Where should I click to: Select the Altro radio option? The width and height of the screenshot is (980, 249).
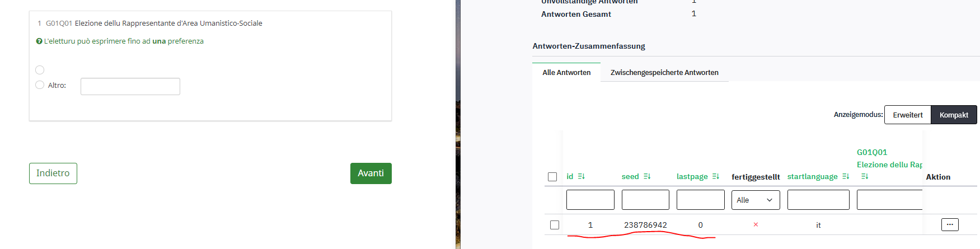point(40,85)
